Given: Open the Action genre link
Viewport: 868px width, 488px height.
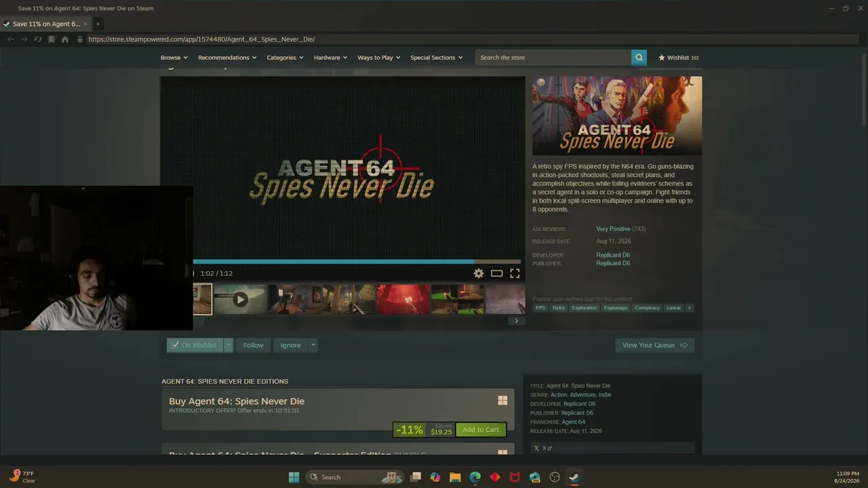Looking at the screenshot, I should (559, 394).
